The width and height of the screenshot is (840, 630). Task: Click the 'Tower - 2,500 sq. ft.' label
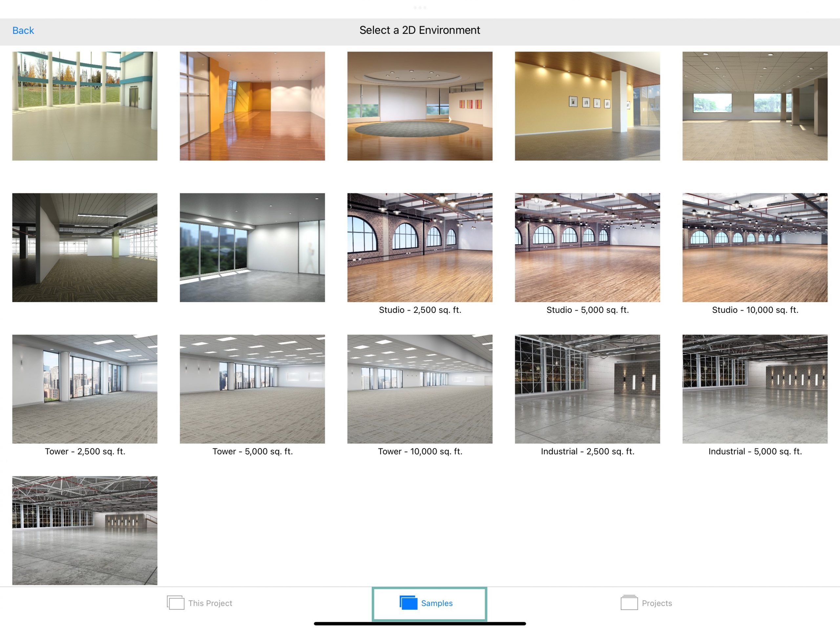85,451
